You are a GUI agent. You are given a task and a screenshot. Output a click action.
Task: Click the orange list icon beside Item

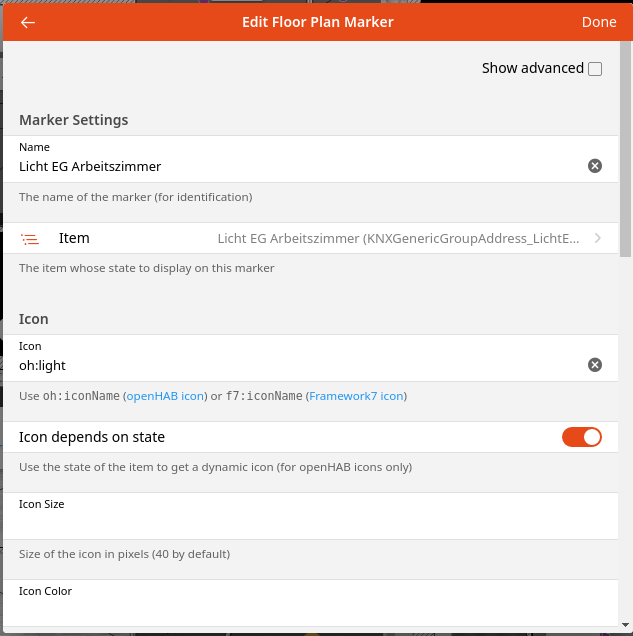pyautogui.click(x=30, y=239)
